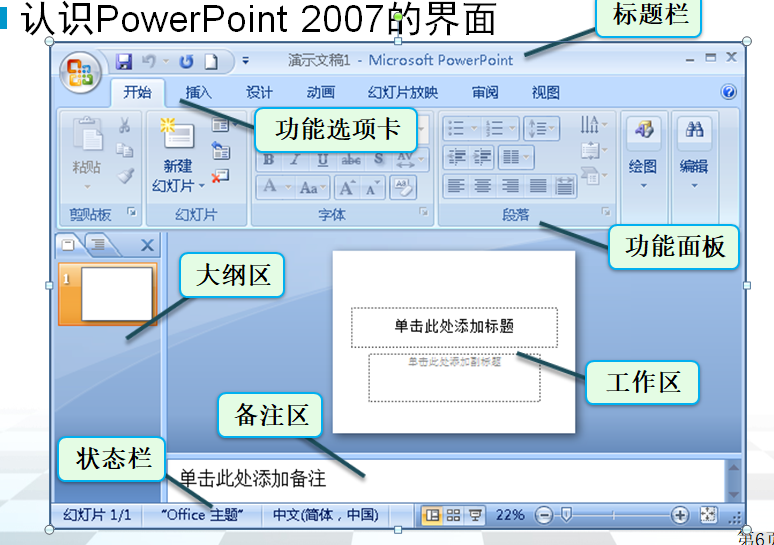This screenshot has height=545, width=774.
Task: Toggle Italic formatting in the font group
Action: pyautogui.click(x=295, y=160)
